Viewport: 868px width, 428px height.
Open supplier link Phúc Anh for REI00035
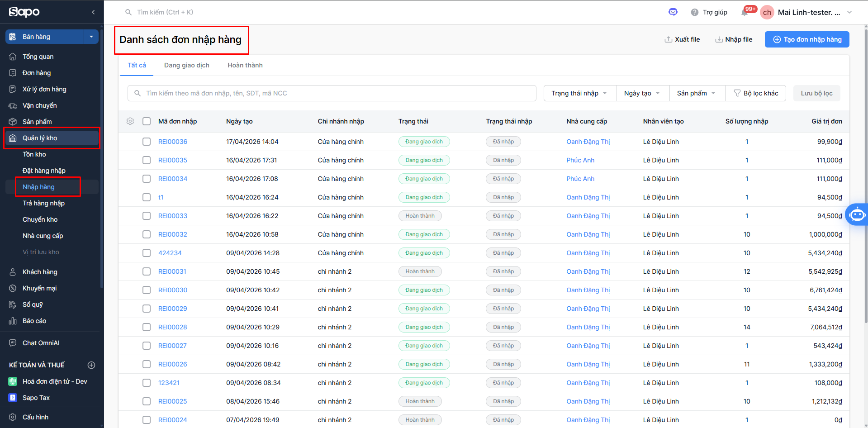click(580, 160)
